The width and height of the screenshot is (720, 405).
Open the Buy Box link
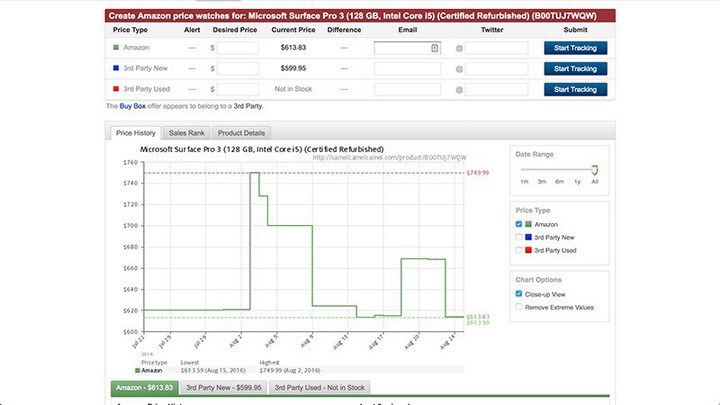coord(133,106)
